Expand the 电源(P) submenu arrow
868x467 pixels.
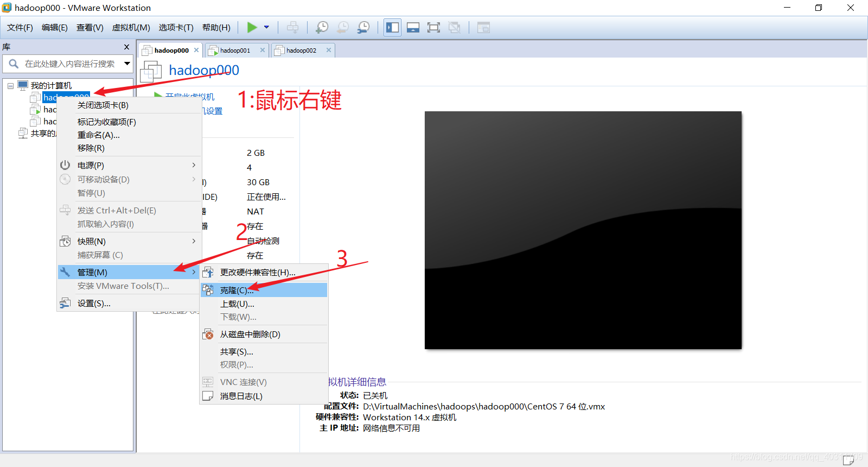click(x=194, y=165)
